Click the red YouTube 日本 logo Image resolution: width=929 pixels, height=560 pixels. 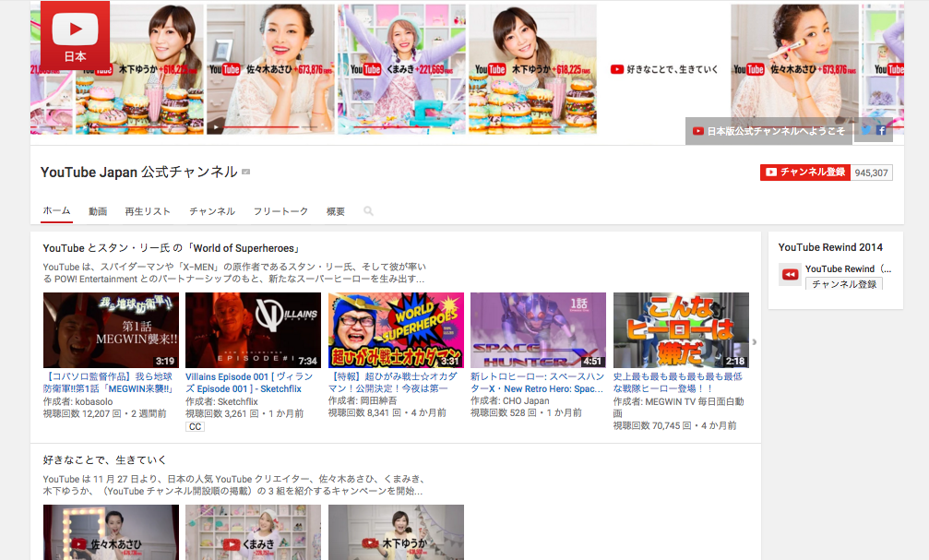tap(76, 37)
